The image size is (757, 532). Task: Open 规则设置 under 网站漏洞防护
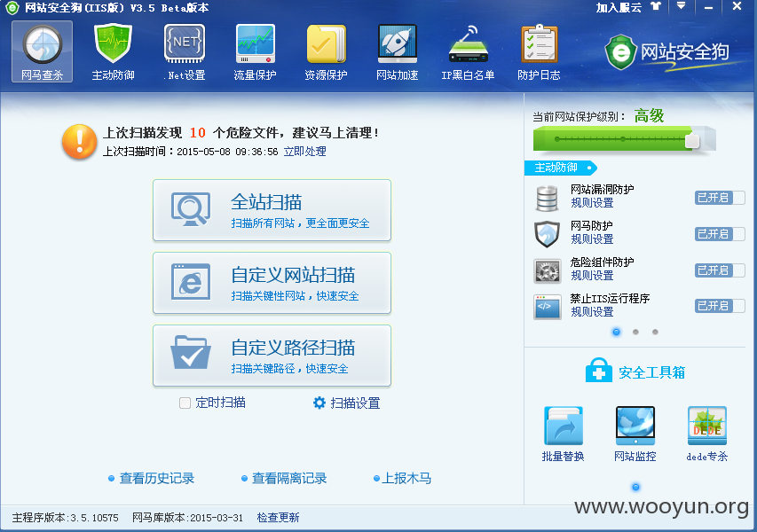tap(592, 202)
